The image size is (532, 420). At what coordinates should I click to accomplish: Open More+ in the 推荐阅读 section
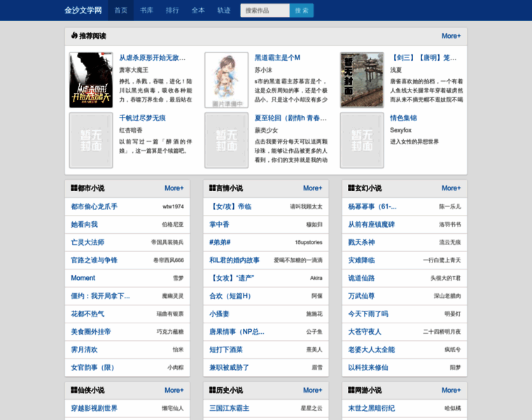tap(451, 36)
